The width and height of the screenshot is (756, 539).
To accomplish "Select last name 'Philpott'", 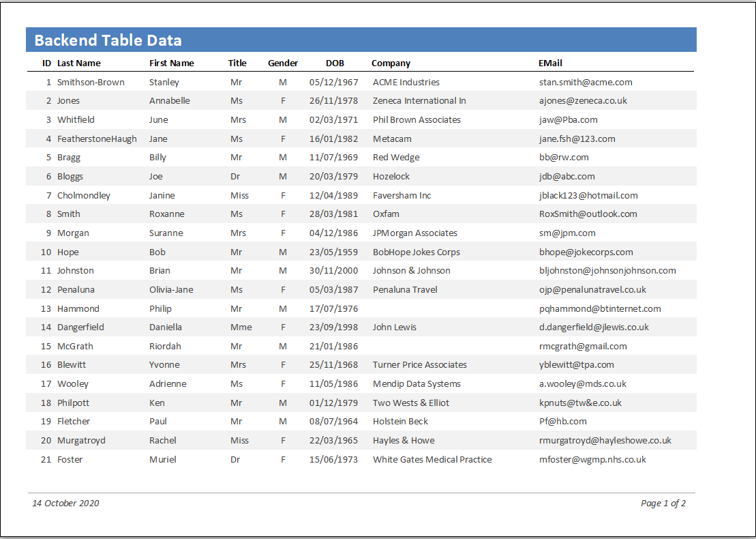I will [x=73, y=403].
